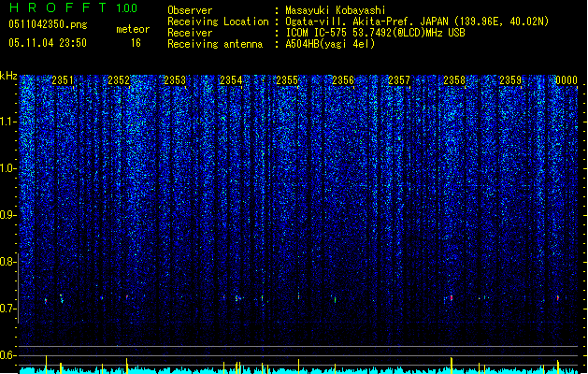588x374 pixels.
Task: Click the 2352 time marker
Action: [x=119, y=80]
